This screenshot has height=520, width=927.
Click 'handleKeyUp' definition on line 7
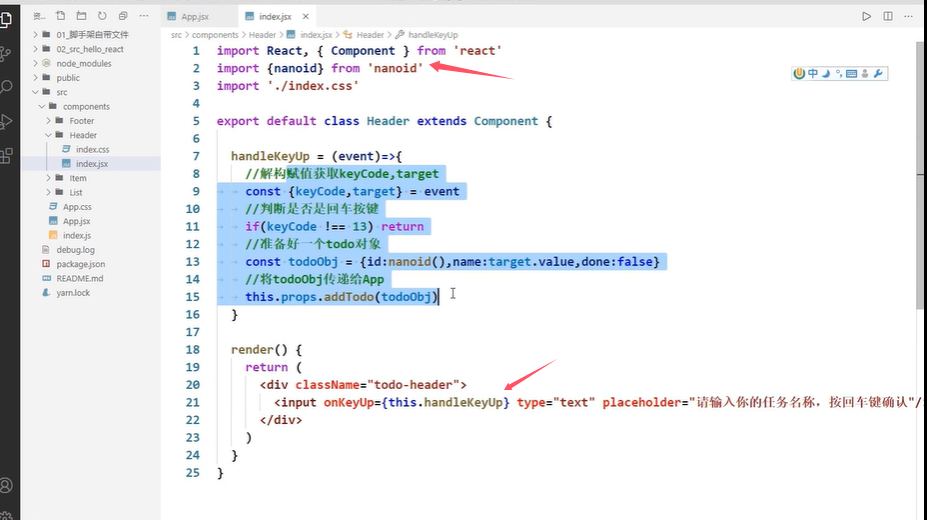point(270,156)
